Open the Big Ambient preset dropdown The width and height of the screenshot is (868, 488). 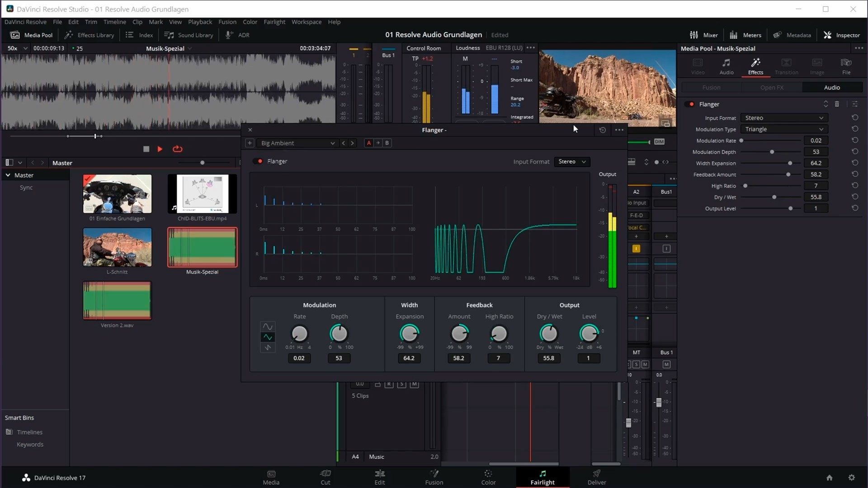pos(297,143)
